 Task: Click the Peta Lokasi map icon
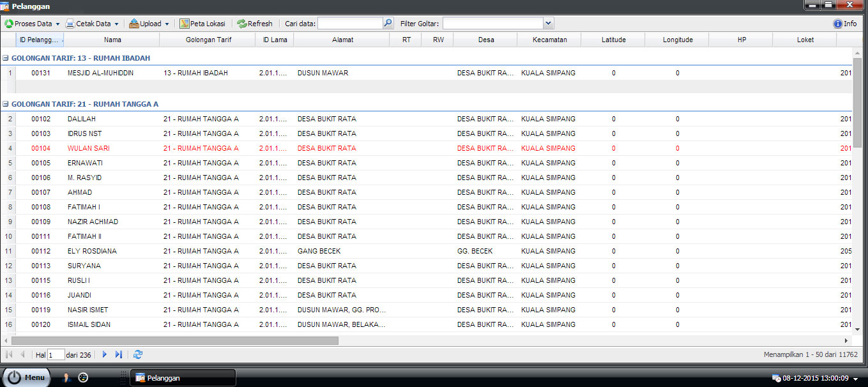185,24
